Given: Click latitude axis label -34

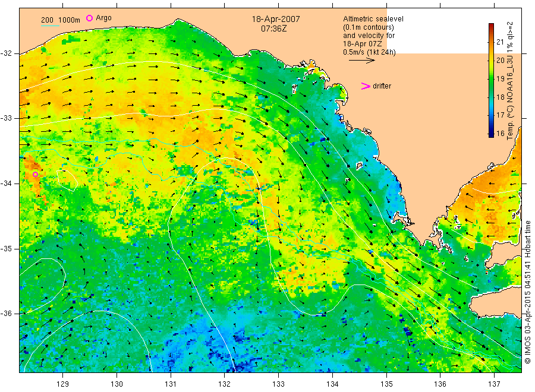Looking at the screenshot, I should point(7,183).
